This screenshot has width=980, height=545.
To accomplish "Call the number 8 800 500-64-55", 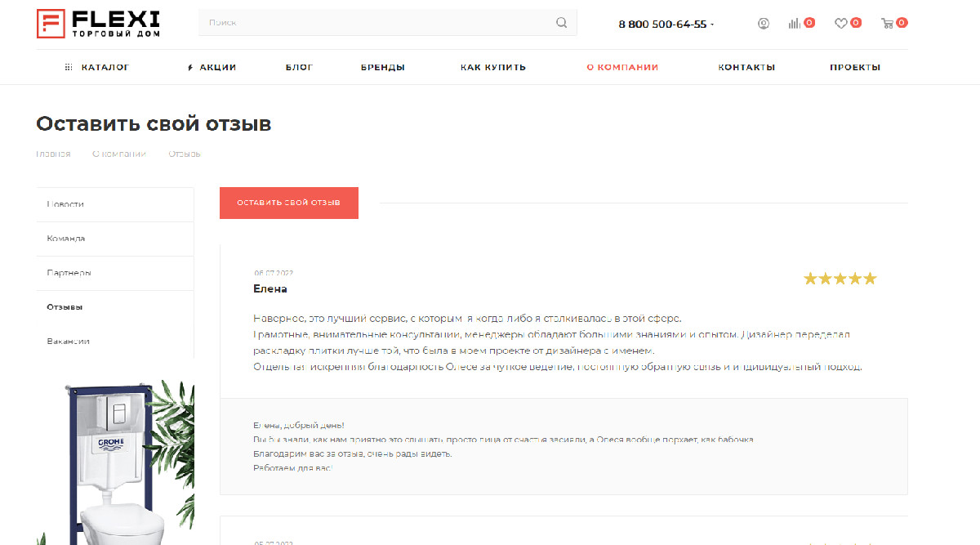I will click(x=662, y=25).
